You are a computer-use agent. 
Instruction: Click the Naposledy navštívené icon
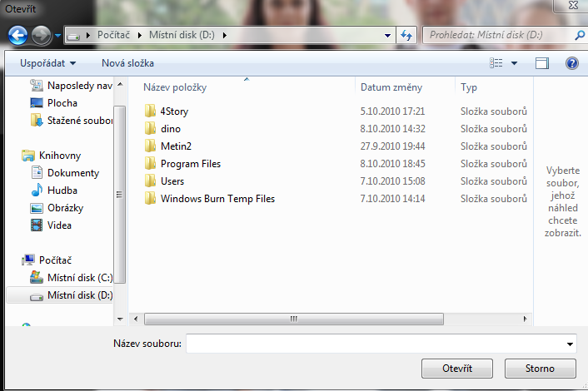coord(37,86)
